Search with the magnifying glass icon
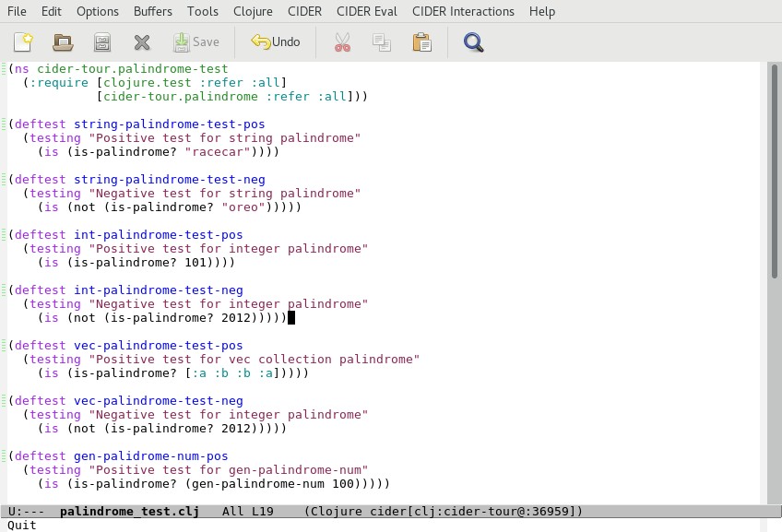 [x=473, y=41]
